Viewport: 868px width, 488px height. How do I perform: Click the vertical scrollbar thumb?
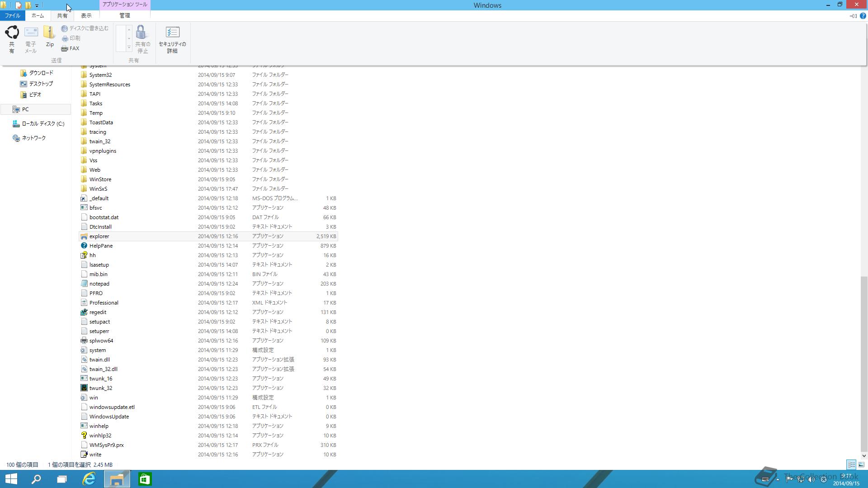tap(864, 364)
